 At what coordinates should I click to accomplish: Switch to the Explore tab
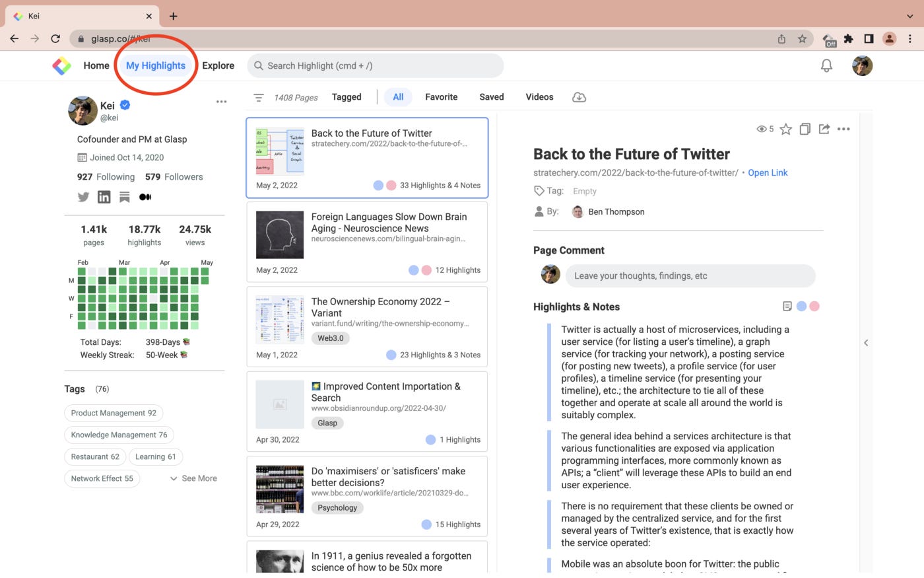tap(218, 65)
